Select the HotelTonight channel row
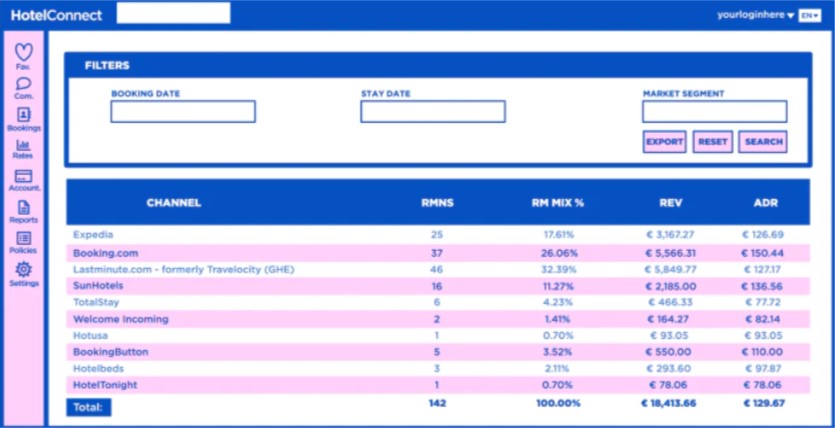Image resolution: width=835 pixels, height=428 pixels. (438, 385)
